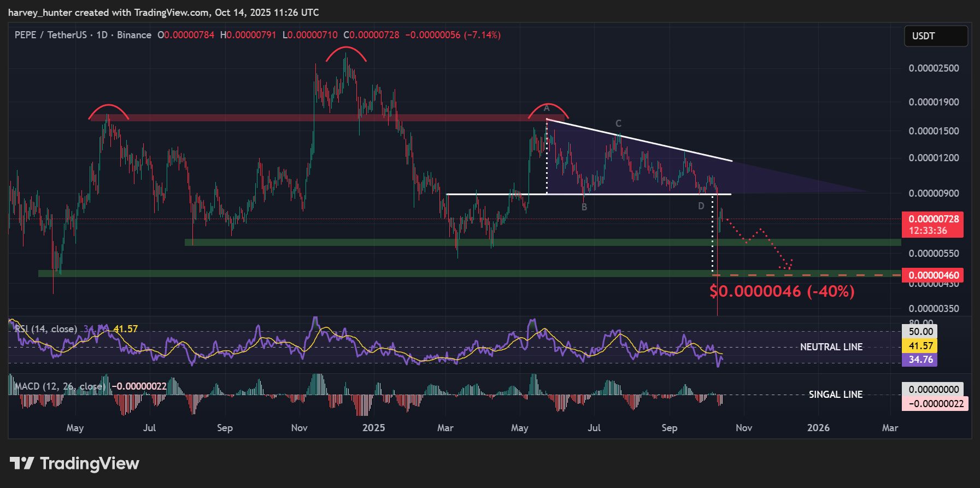Select the point D wave label
This screenshot has height=488, width=980.
tap(701, 206)
